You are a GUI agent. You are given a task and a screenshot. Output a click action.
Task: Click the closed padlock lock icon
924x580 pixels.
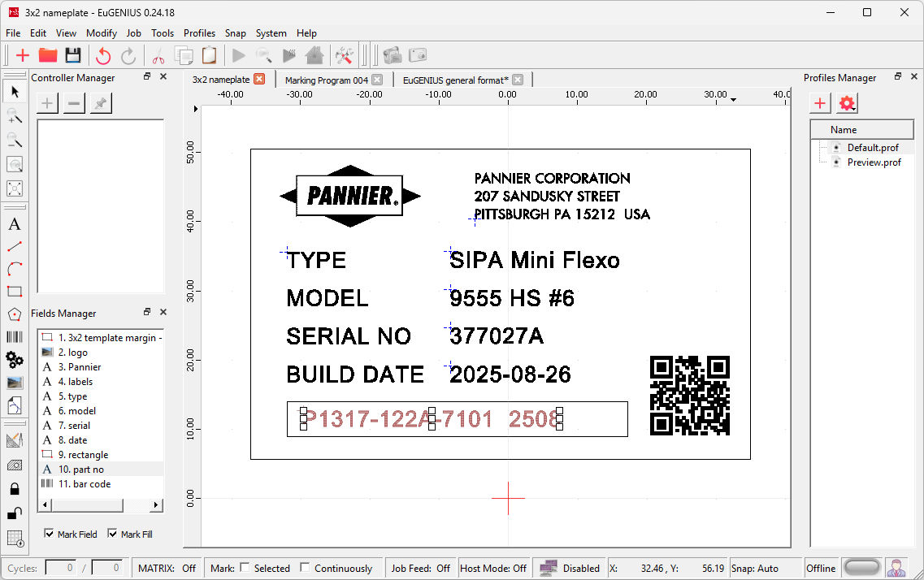click(x=15, y=489)
